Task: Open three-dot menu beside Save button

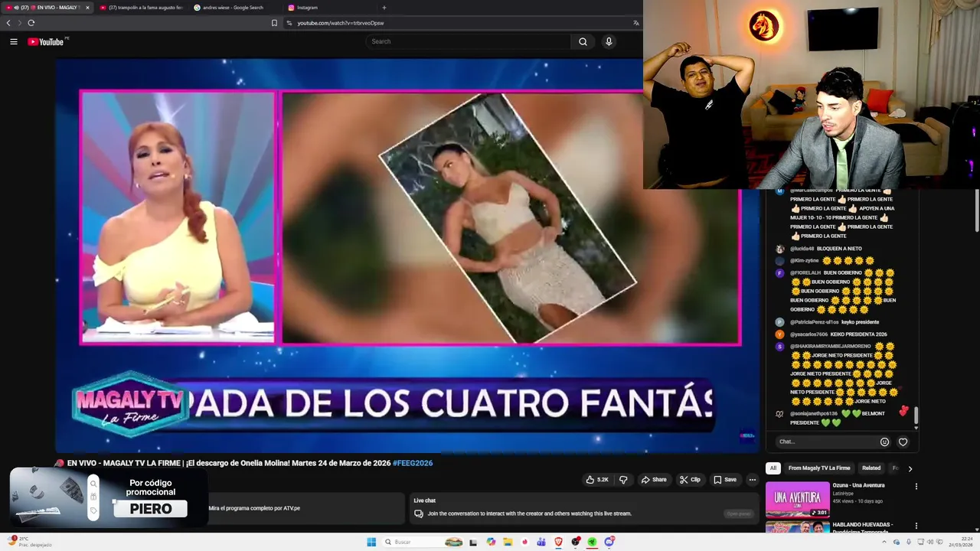Action: [752, 480]
